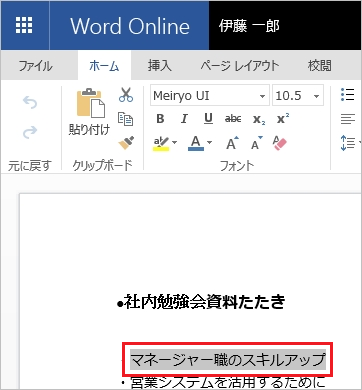Select the Format Painter brush
Image resolution: width=362 pixels, height=390 pixels.
click(126, 143)
